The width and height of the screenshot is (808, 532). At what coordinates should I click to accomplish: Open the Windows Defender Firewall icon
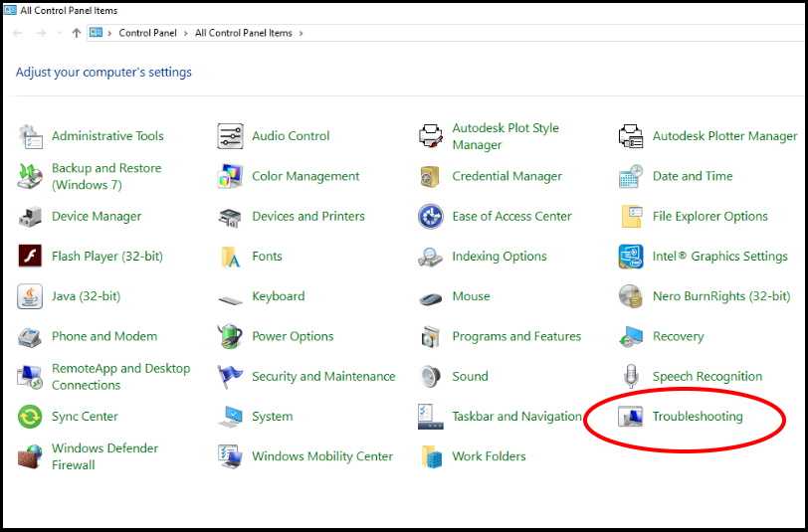[30, 456]
